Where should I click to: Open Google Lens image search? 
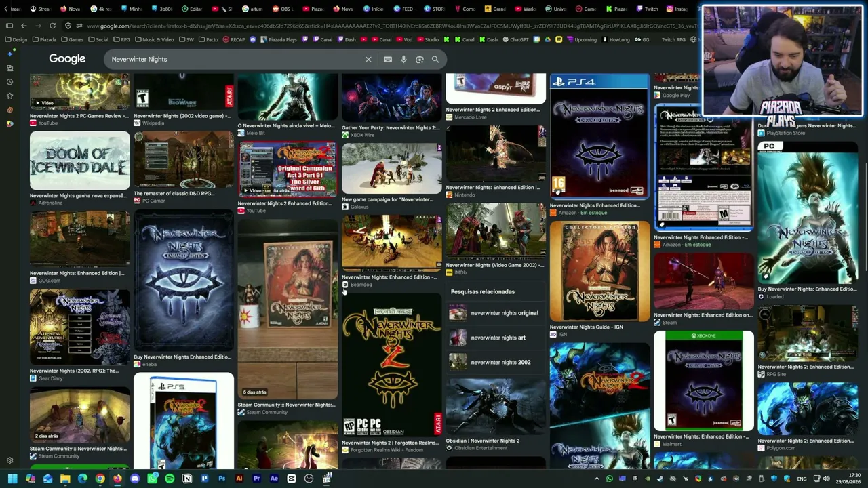pyautogui.click(x=420, y=60)
